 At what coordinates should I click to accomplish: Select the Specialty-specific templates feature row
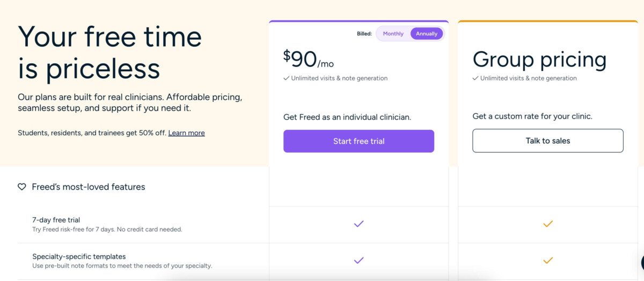tap(143, 261)
